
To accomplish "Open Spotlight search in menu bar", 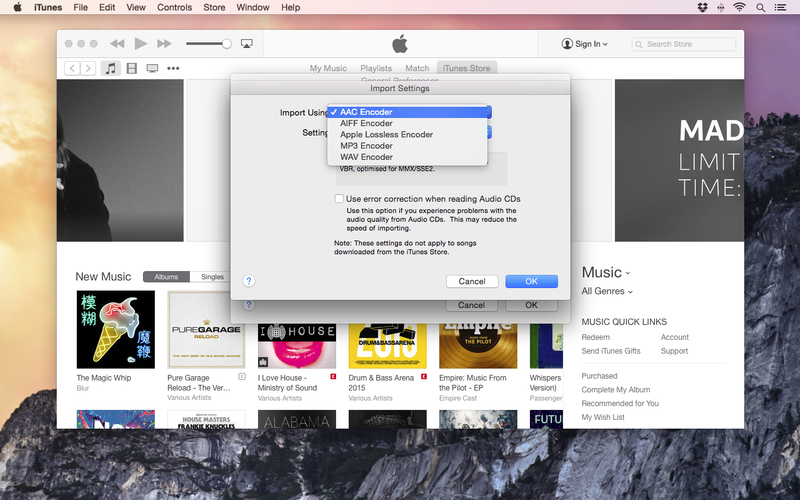I will click(x=760, y=8).
